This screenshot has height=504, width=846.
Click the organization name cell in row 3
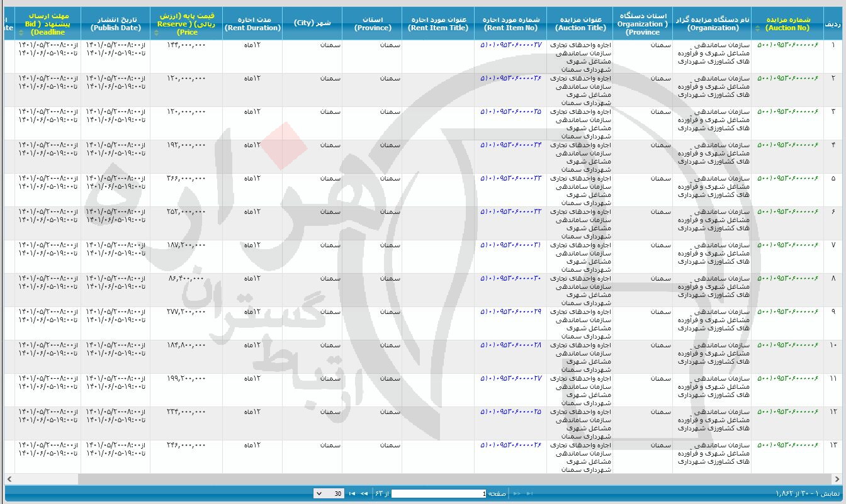coord(712,123)
